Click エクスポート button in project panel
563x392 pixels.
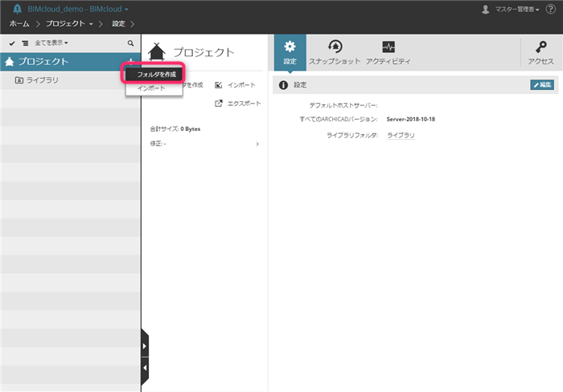tap(238, 104)
